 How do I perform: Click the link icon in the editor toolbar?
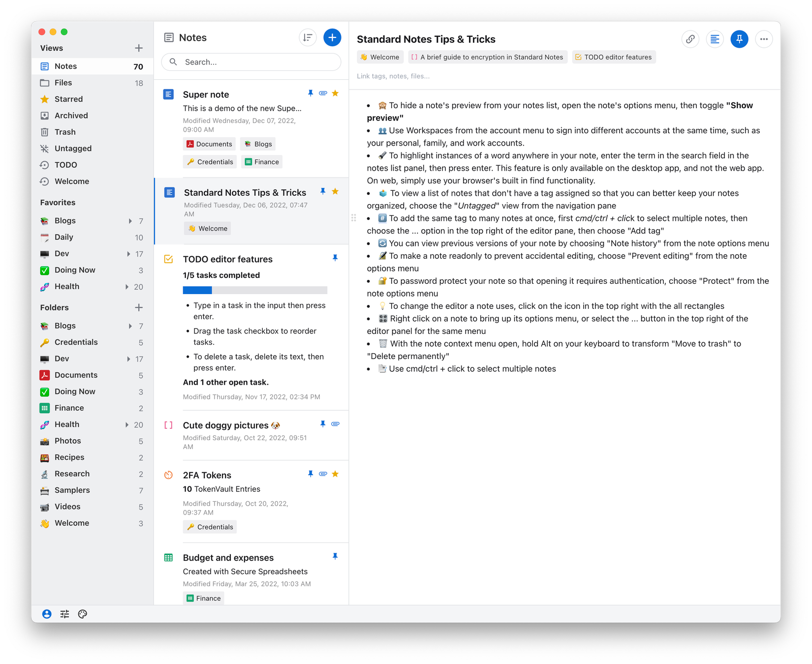(x=690, y=39)
